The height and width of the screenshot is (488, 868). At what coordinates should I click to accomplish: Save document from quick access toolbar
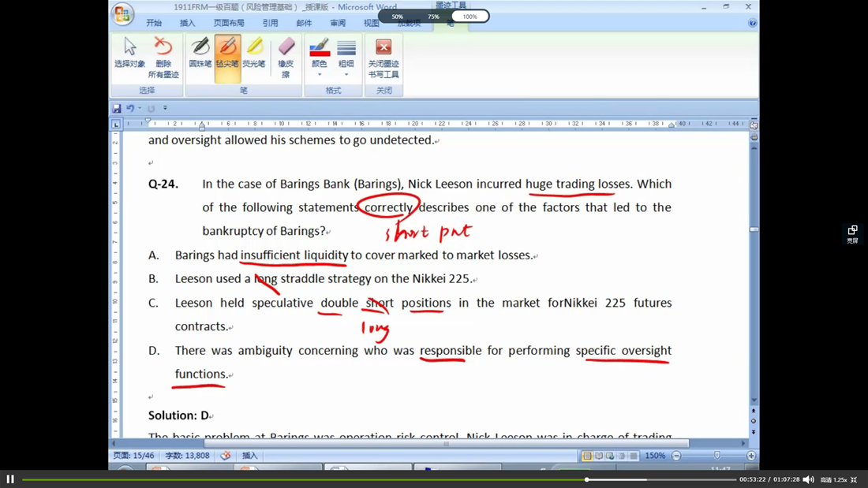coord(117,109)
